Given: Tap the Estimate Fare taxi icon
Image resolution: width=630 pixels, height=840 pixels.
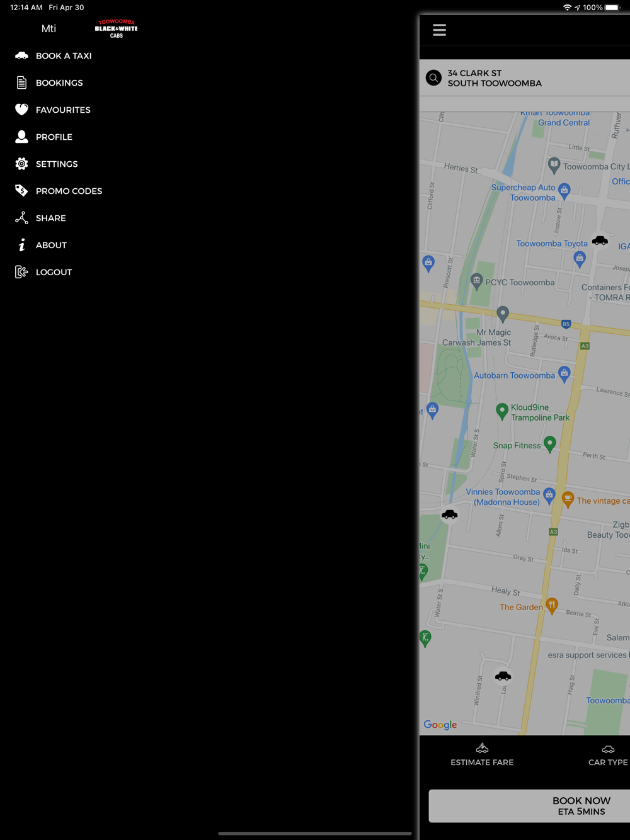Looking at the screenshot, I should (482, 748).
